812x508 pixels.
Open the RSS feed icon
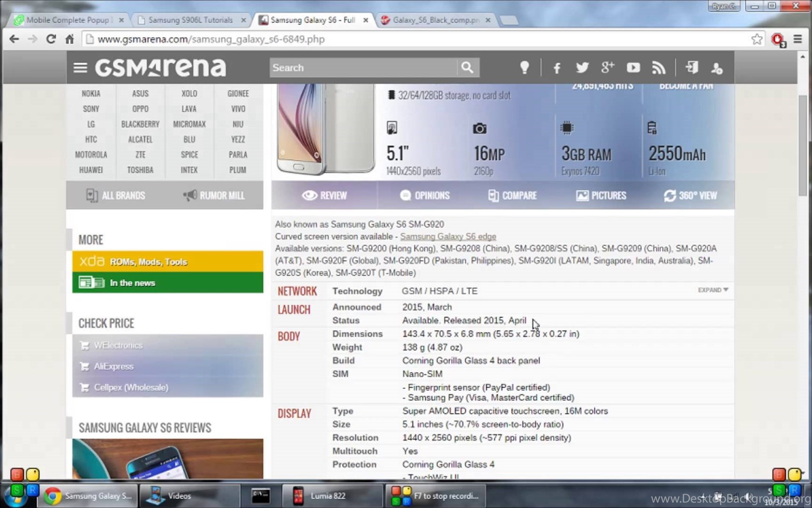[658, 68]
